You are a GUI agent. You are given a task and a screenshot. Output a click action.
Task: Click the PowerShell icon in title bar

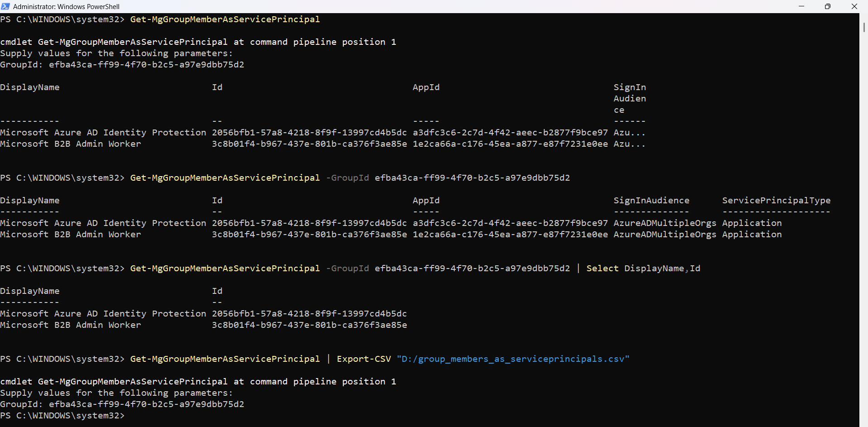[5, 6]
